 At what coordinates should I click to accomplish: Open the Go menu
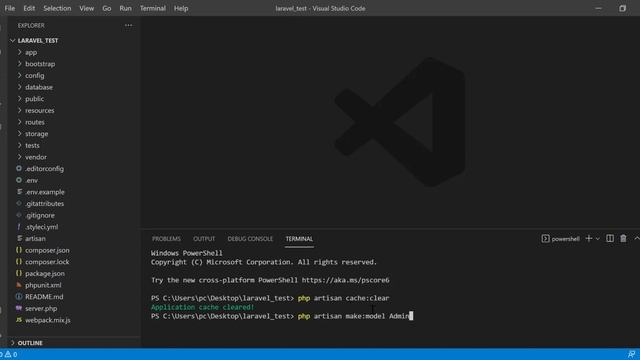click(107, 8)
